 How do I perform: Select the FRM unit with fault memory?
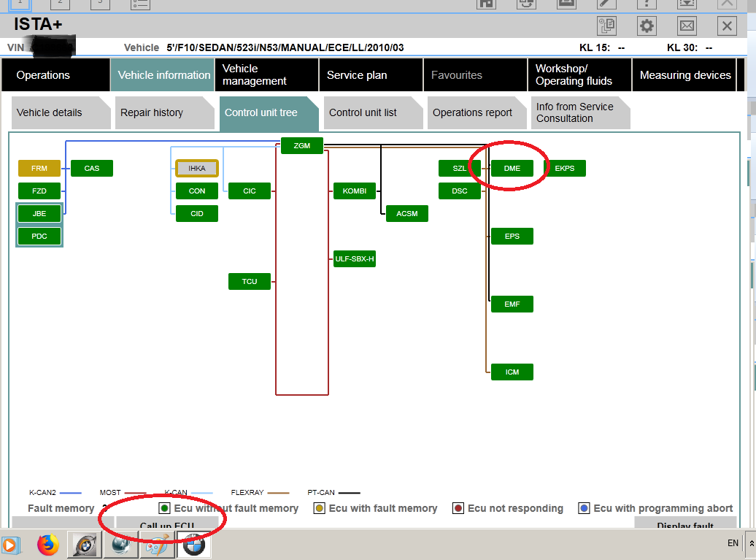click(x=39, y=169)
